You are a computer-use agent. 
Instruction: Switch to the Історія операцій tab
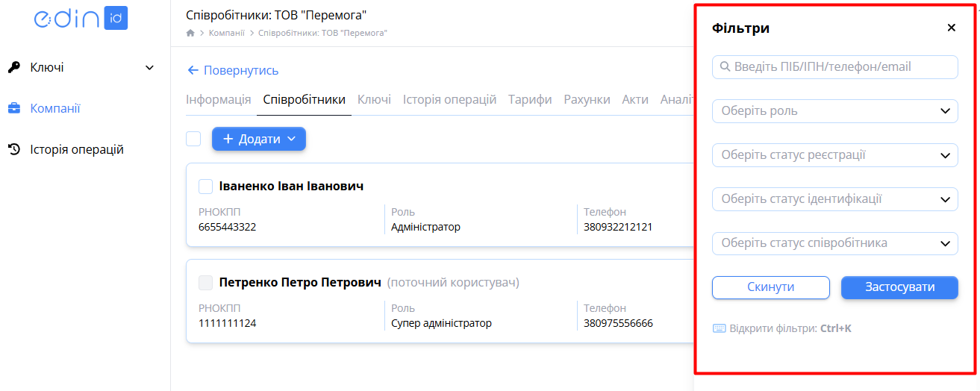point(449,99)
